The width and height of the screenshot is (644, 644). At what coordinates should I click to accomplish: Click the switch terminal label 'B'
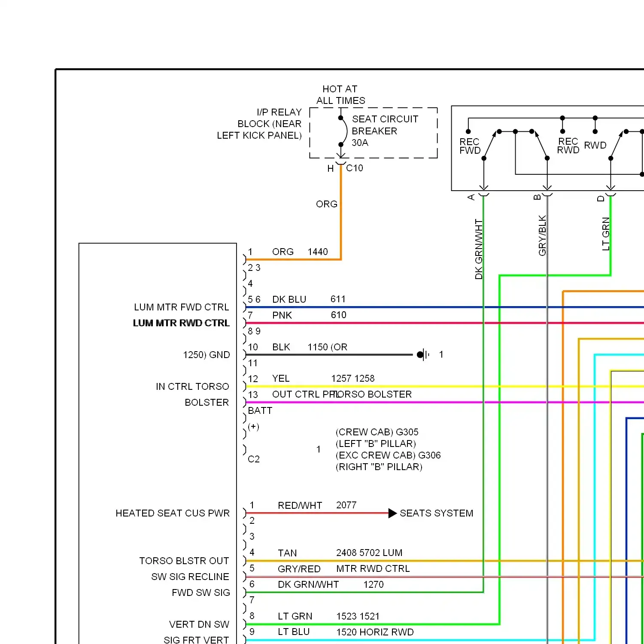click(x=537, y=197)
